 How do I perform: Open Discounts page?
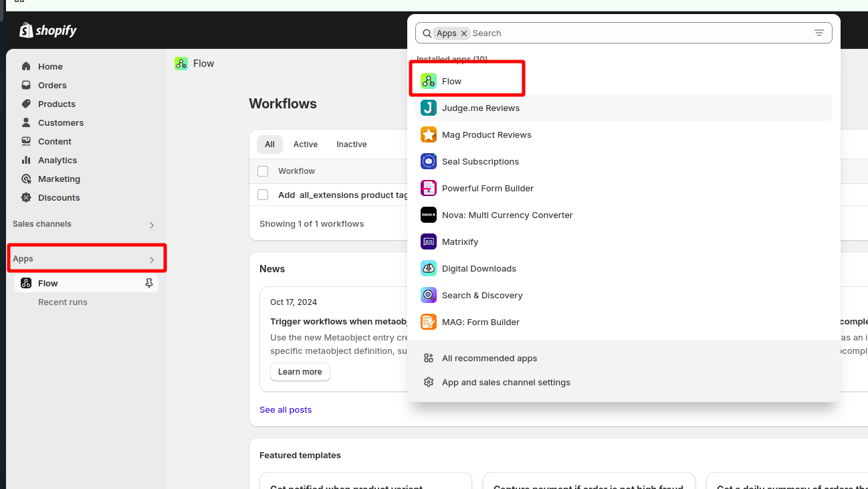[x=59, y=197]
